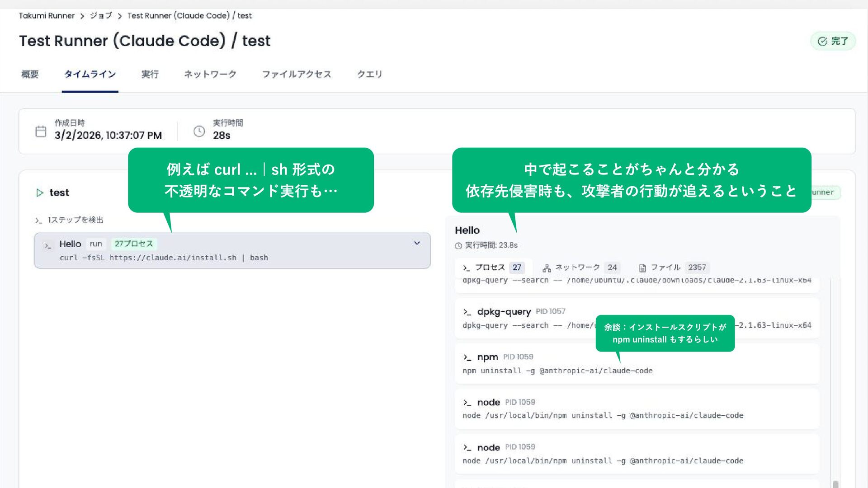Select the ファイルアクセス tab
The width and height of the screenshot is (868, 488).
pos(297,75)
